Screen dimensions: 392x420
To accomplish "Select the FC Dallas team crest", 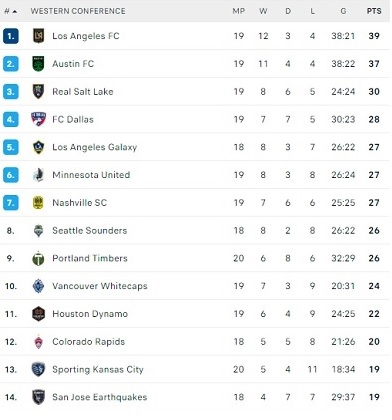I will point(38,119).
